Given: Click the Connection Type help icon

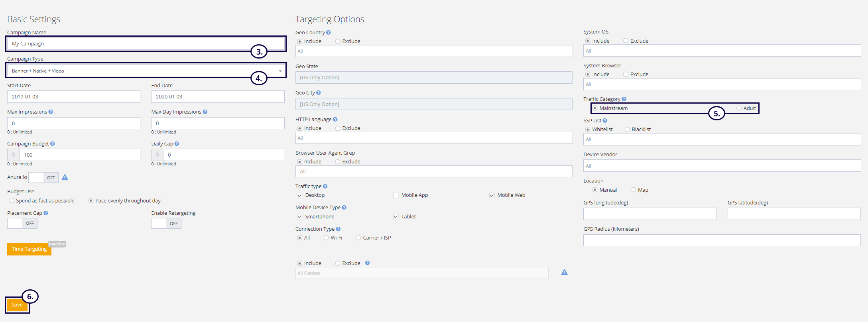Looking at the screenshot, I should point(338,229).
